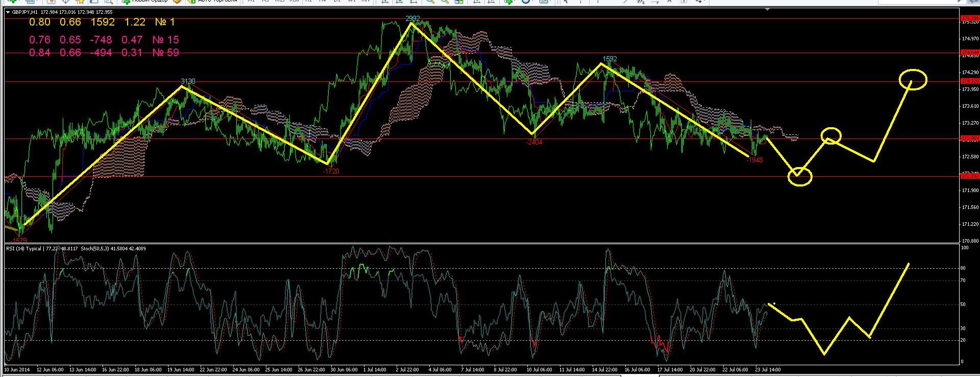Open the periods clock icon
This screenshot has height=377, width=980.
[526, 2]
